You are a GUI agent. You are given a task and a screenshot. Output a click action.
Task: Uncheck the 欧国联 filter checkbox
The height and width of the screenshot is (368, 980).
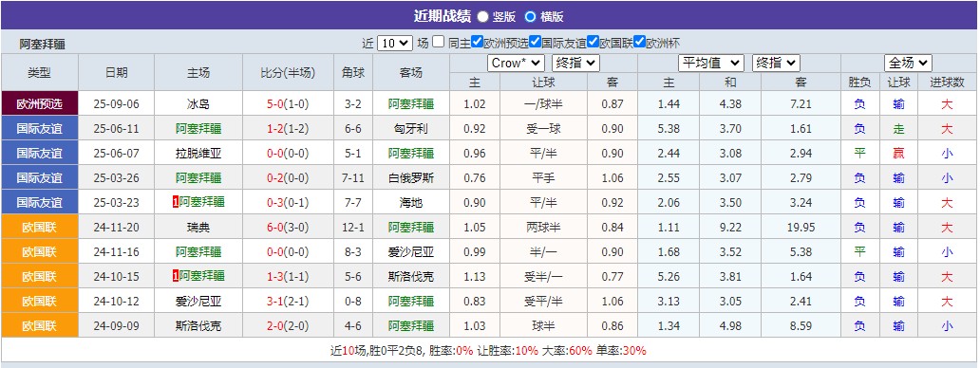594,42
